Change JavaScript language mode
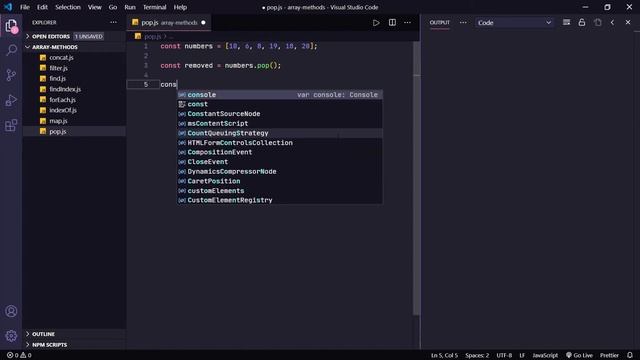This screenshot has height=360, width=640. tap(545, 355)
